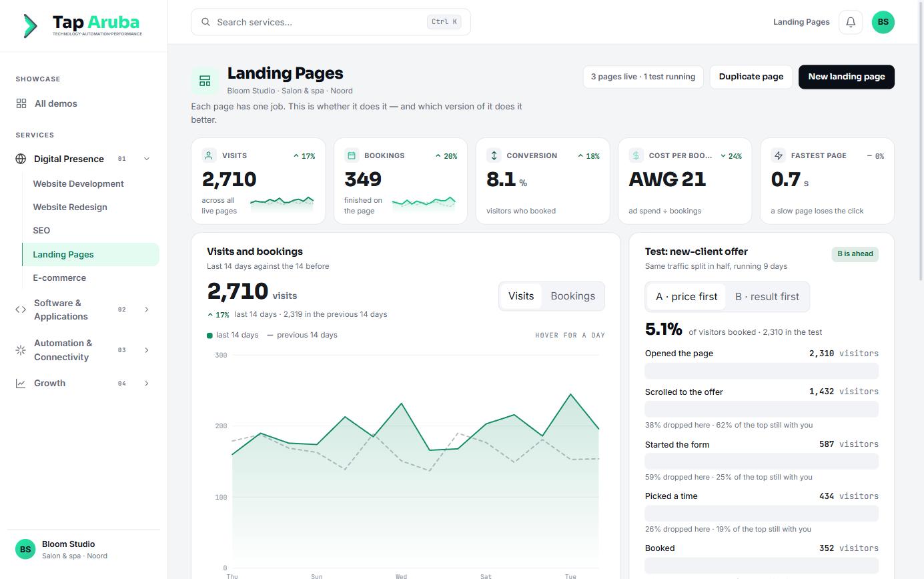Click the New landing page button
The height and width of the screenshot is (579, 924).
[x=847, y=77]
